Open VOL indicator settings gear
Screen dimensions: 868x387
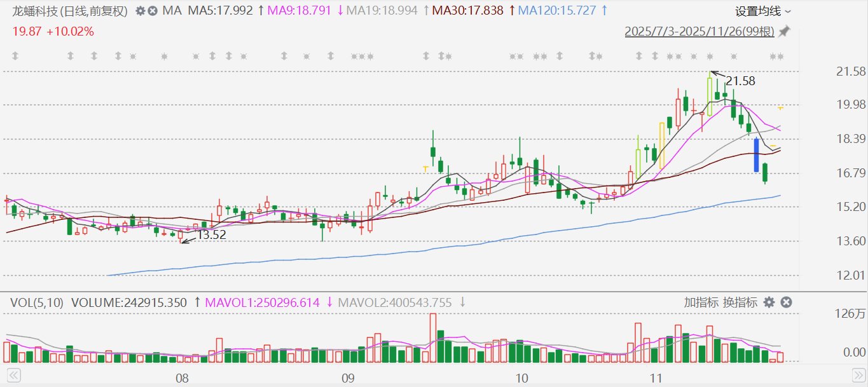[x=769, y=302]
